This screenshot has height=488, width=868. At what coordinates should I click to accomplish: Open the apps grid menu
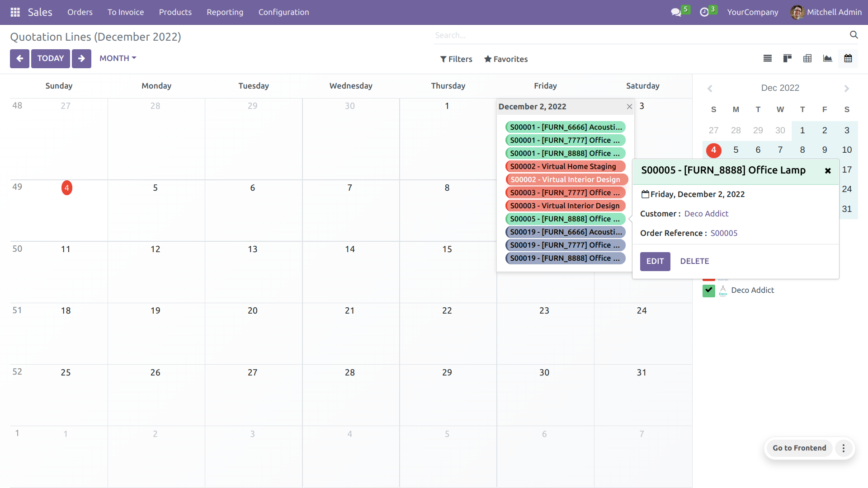tap(15, 12)
